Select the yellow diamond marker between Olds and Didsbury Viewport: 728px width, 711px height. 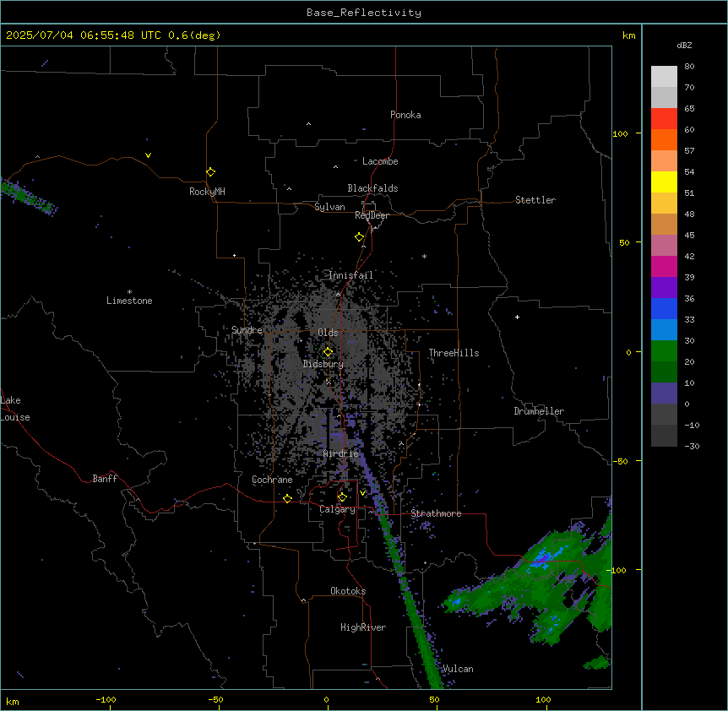328,352
